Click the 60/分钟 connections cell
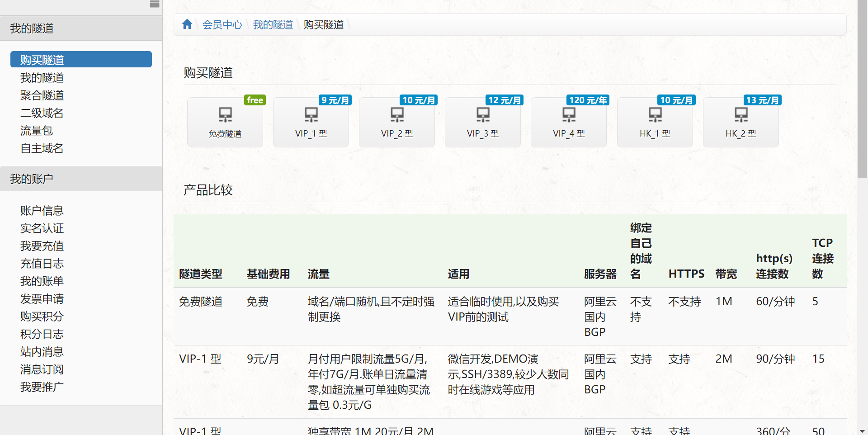The height and width of the screenshot is (435, 868). [x=776, y=302]
